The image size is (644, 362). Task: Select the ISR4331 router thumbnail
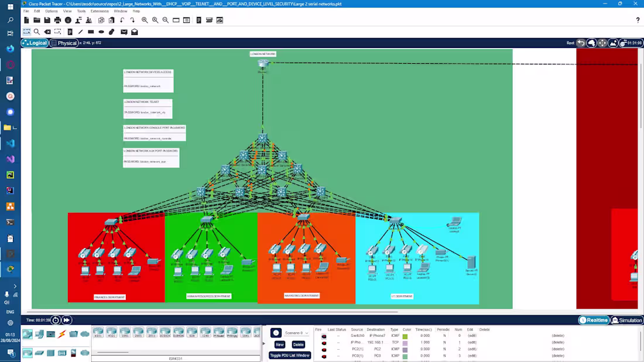point(97,333)
